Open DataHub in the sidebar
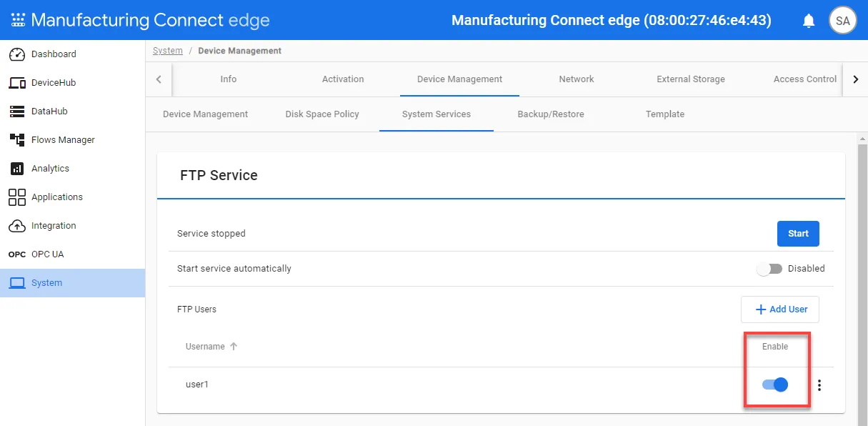 pyautogui.click(x=73, y=112)
